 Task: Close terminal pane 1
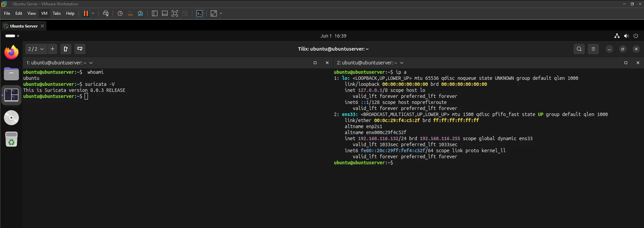pos(327,63)
